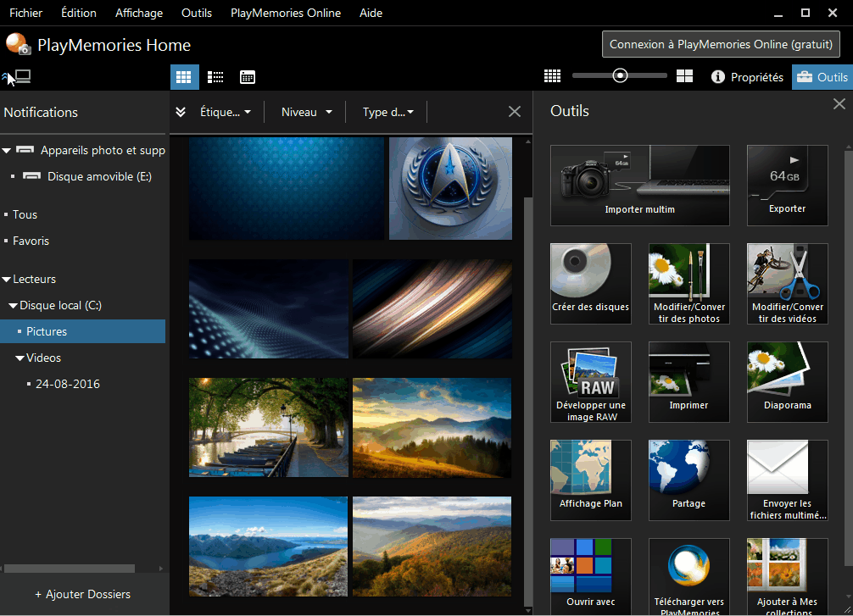Click the Ouvrir avec tile
Viewport: 853px width, 616px height.
pos(591,577)
